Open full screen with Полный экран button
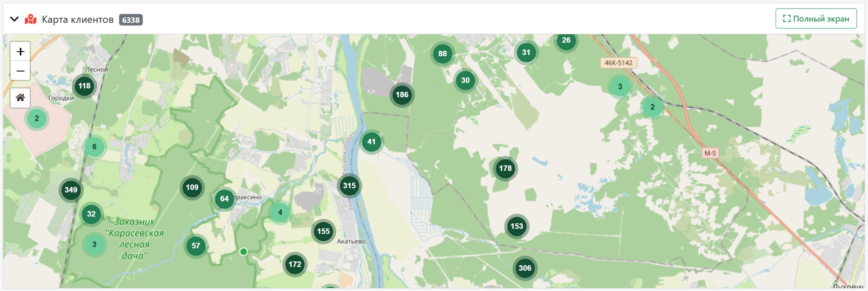Viewport: 868px width, 291px height. 816,19
